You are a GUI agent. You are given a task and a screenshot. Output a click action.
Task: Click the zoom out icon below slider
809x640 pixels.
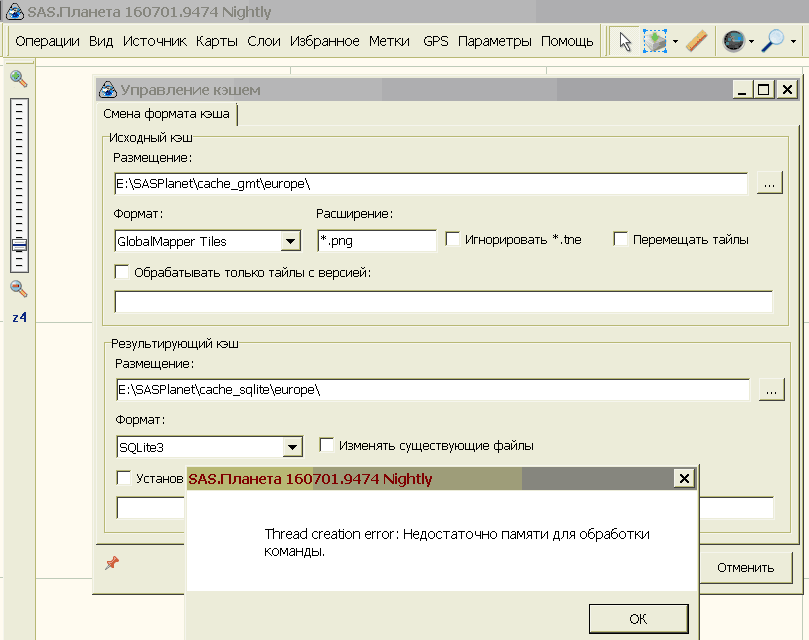[19, 289]
